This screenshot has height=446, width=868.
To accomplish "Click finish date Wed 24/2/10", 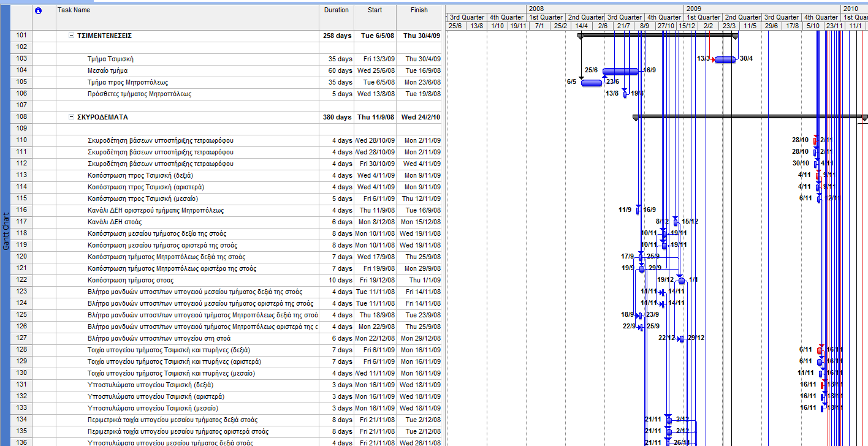I will [421, 117].
